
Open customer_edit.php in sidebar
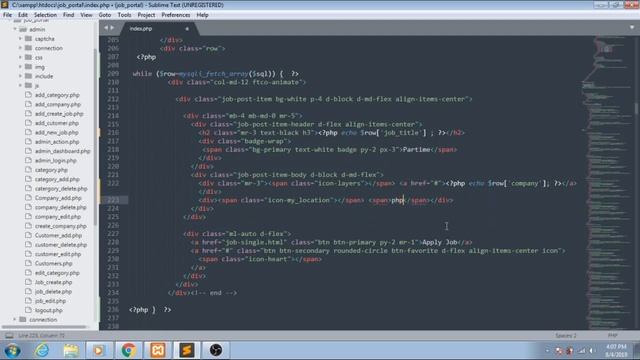coord(58,254)
